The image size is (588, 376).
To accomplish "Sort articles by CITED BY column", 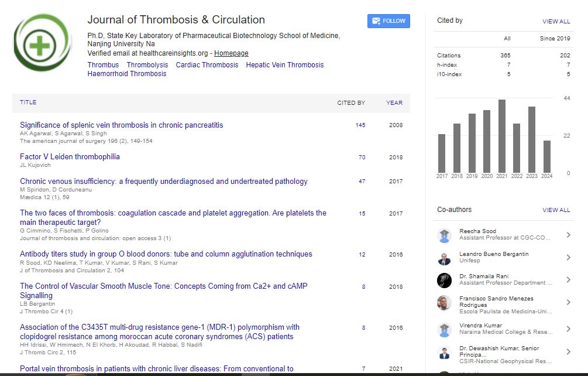I will tap(351, 103).
